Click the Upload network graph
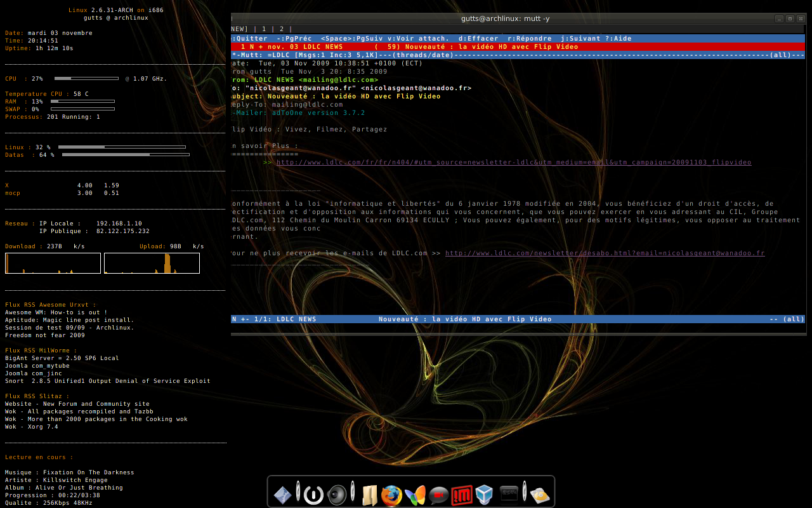812x508 pixels. click(x=152, y=264)
